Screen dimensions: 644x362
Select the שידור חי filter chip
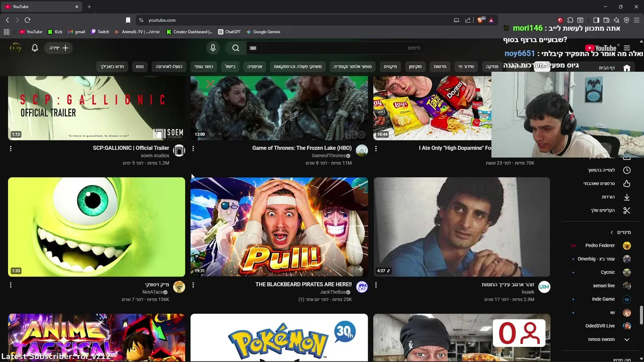pyautogui.click(x=466, y=66)
